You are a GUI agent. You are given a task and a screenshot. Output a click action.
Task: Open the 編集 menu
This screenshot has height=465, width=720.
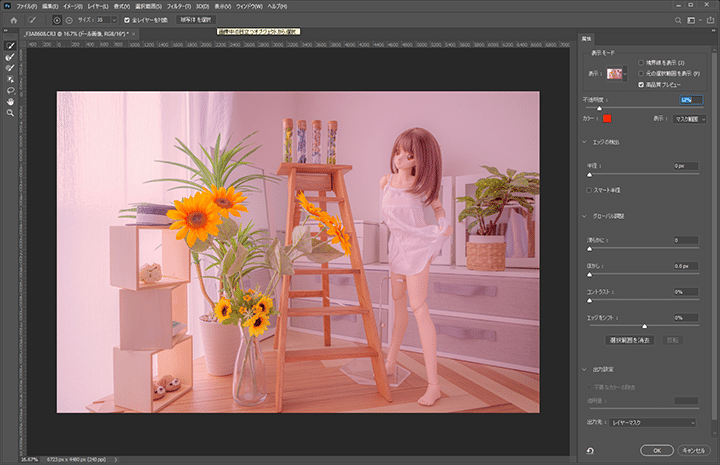pos(50,6)
